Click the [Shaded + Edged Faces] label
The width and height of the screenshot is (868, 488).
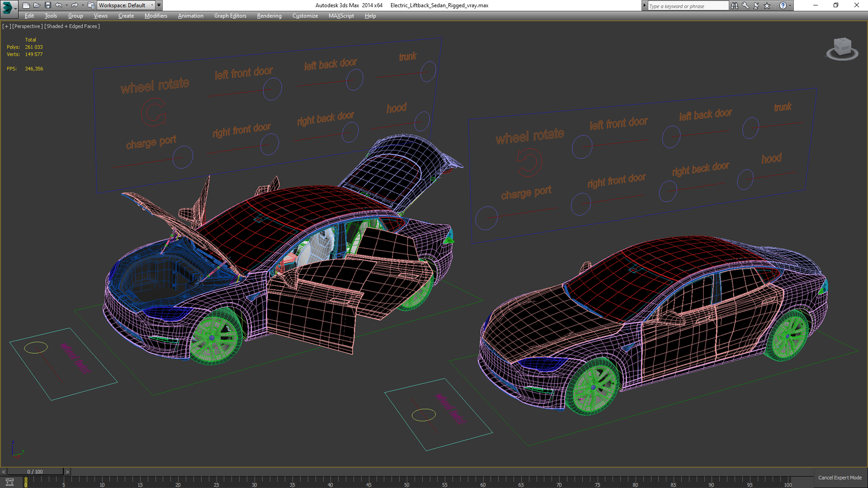(72, 26)
